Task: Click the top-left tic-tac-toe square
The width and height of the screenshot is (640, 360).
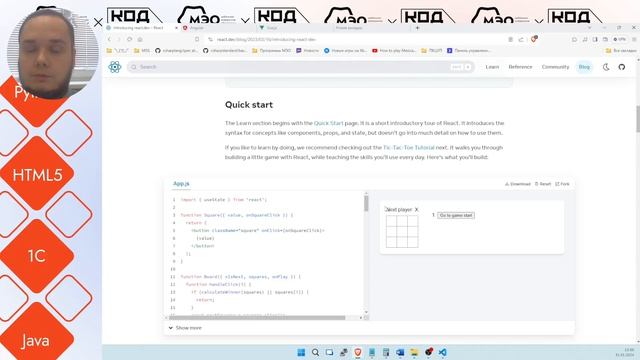Action: [x=391, y=220]
